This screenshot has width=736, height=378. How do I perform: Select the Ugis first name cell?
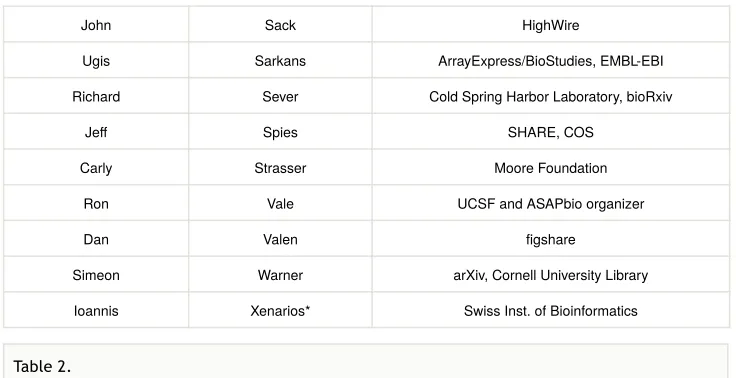click(96, 61)
